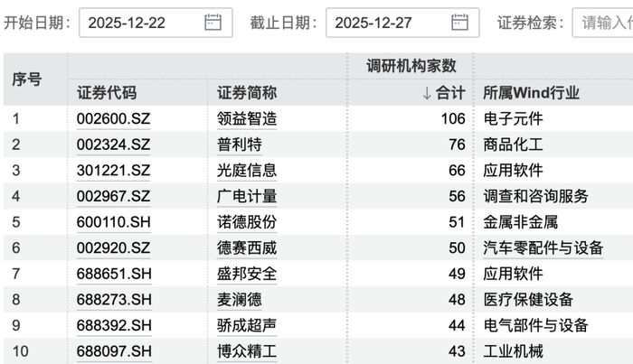
Task: Select the total value 49
Action: [457, 274]
